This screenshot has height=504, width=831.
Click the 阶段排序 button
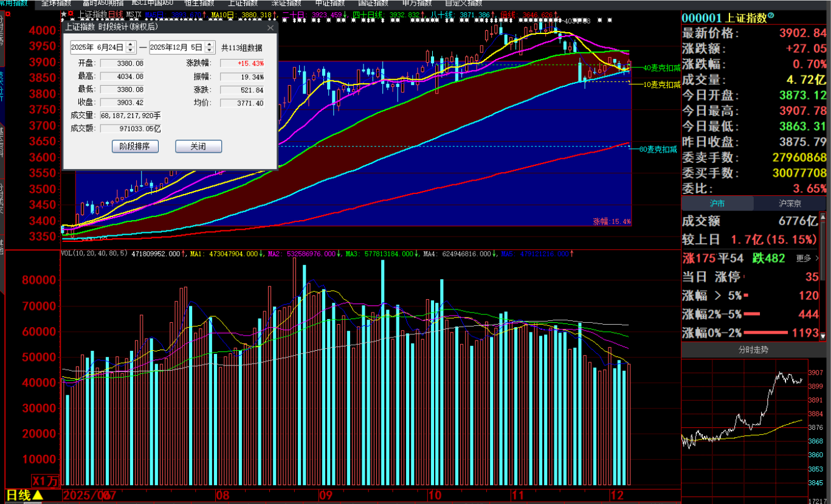tap(135, 147)
